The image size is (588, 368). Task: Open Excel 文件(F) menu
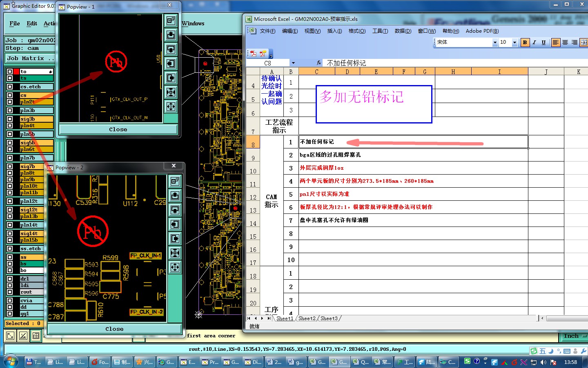pyautogui.click(x=267, y=31)
